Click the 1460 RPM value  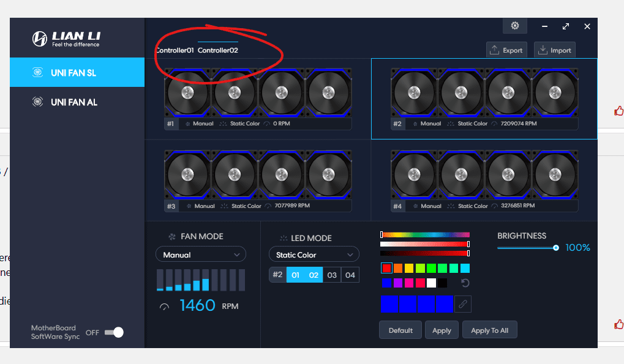click(x=197, y=305)
